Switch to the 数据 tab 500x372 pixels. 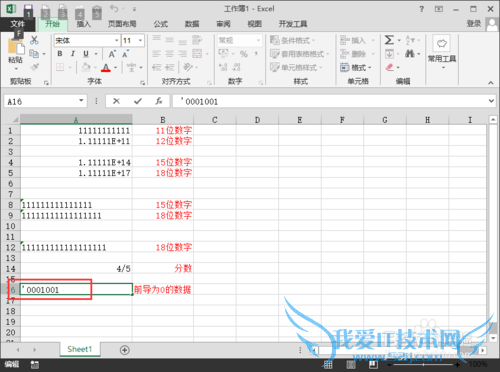(x=192, y=24)
